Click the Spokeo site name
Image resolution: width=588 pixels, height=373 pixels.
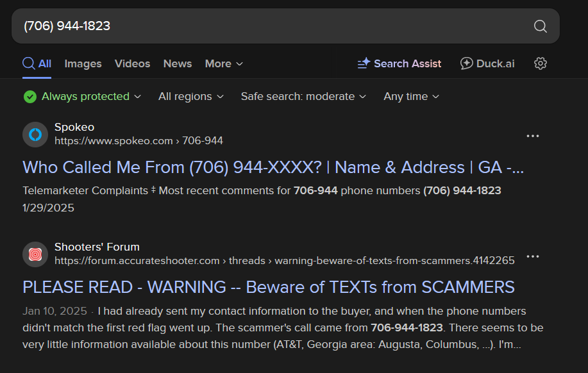click(x=74, y=127)
